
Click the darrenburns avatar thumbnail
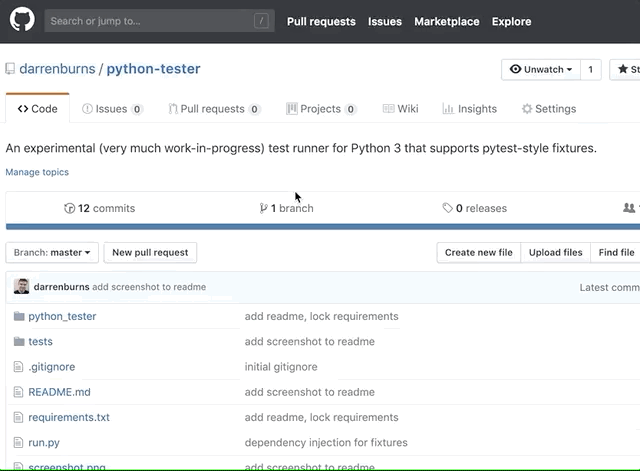pos(21,287)
